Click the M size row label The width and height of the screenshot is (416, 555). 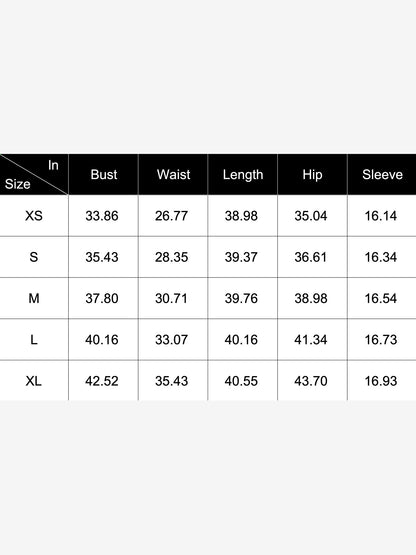[34, 298]
